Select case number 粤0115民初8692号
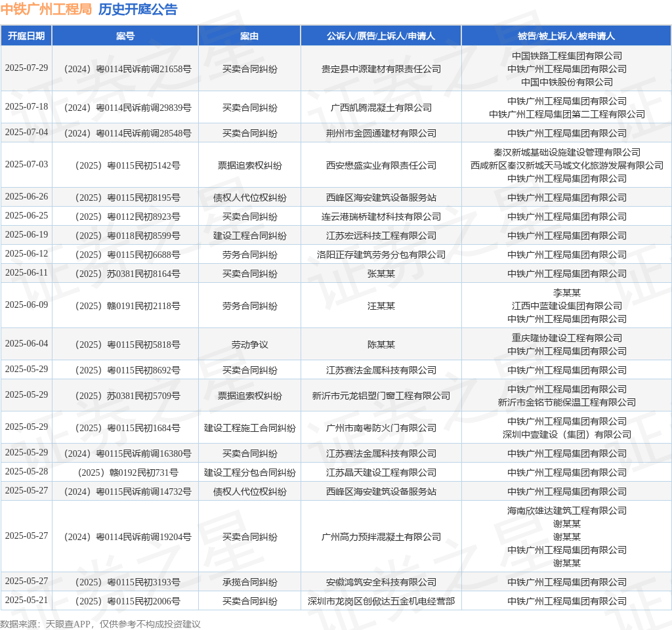The height and width of the screenshot is (630, 672). coord(127,370)
